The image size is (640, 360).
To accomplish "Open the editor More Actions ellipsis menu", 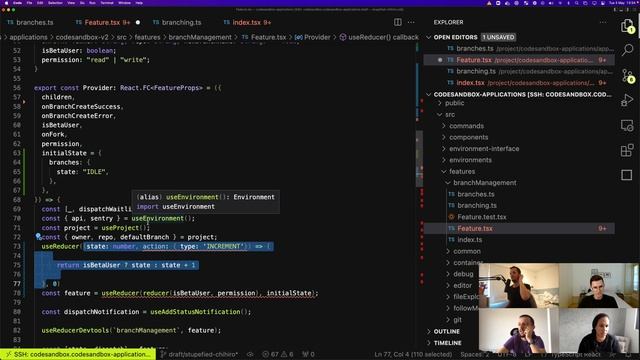I will (x=411, y=22).
